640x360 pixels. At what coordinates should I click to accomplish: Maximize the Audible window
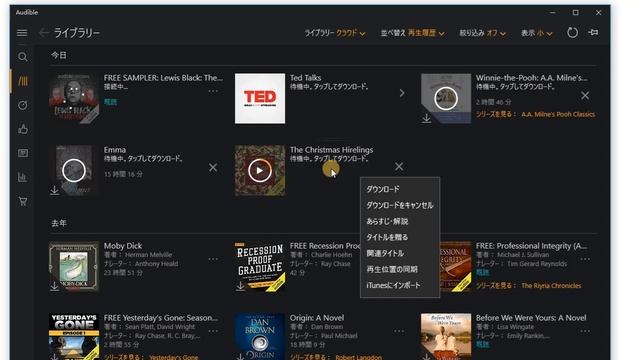[x=576, y=13]
